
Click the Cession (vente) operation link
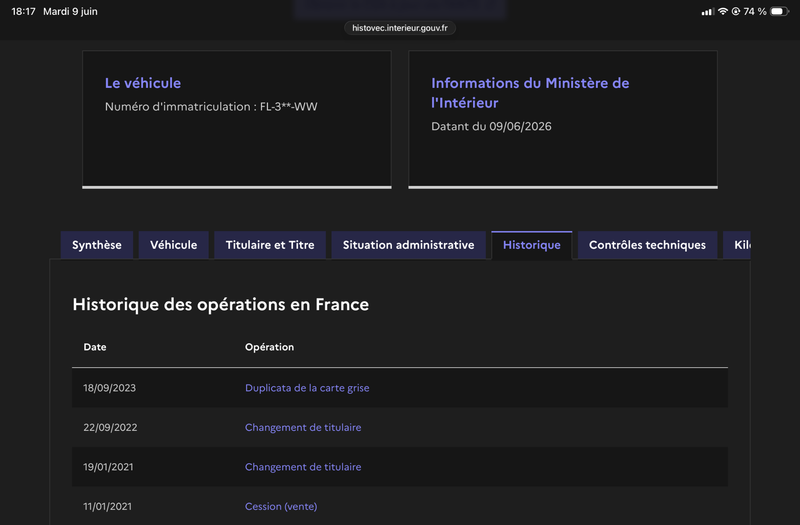[x=281, y=507]
